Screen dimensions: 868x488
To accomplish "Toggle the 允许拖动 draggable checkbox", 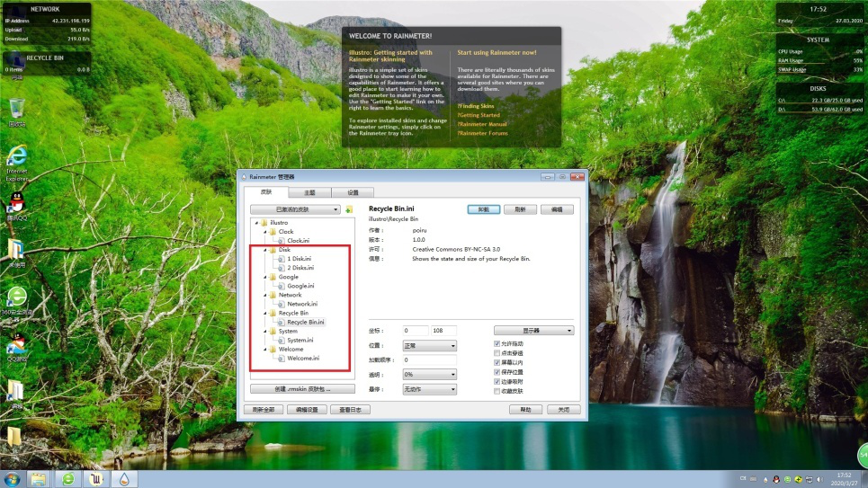I will [x=497, y=343].
